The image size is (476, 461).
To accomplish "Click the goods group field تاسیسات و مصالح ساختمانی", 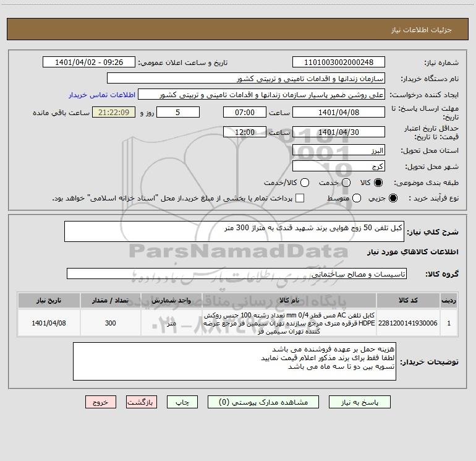I will (237, 274).
